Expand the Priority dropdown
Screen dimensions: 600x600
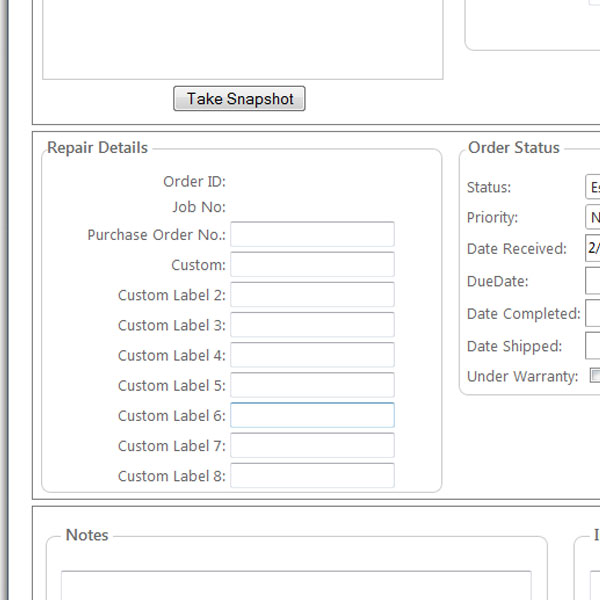pyautogui.click(x=593, y=217)
